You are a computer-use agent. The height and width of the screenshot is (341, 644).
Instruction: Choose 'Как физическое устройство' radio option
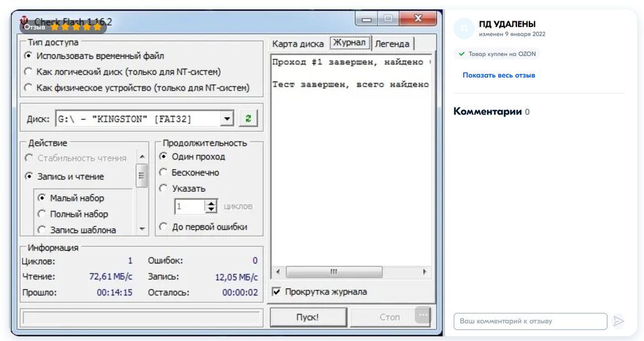[x=28, y=88]
